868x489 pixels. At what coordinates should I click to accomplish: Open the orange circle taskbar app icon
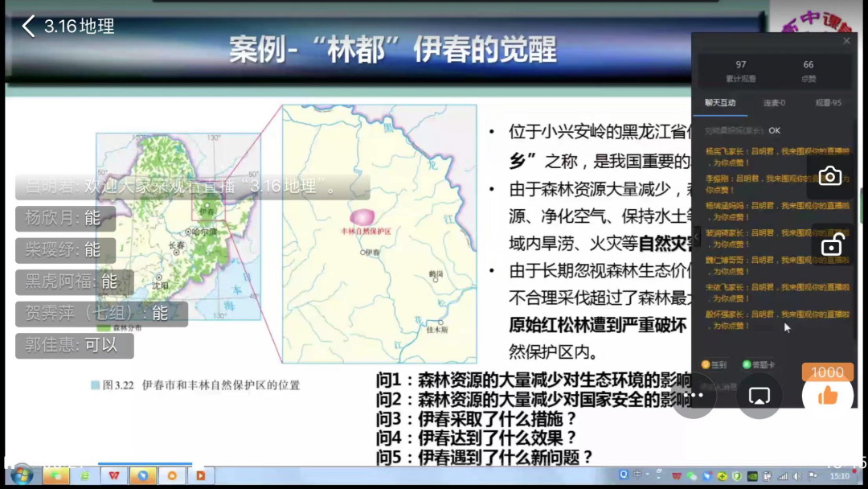[172, 475]
